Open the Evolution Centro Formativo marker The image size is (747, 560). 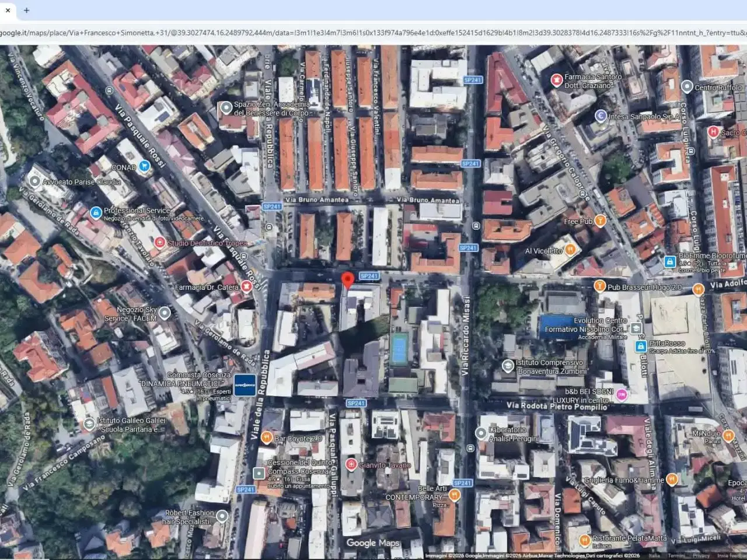click(x=636, y=328)
